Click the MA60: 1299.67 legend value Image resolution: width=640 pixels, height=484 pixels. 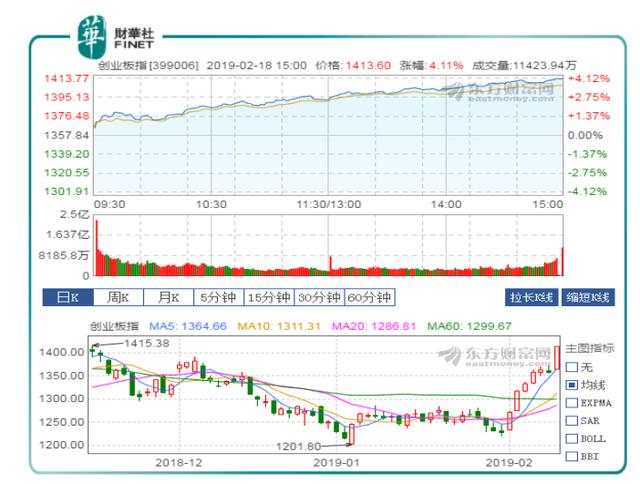click(x=469, y=326)
